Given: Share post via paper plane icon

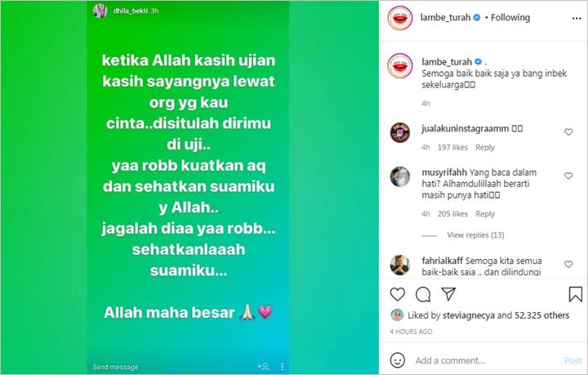Looking at the screenshot, I should coord(448,294).
